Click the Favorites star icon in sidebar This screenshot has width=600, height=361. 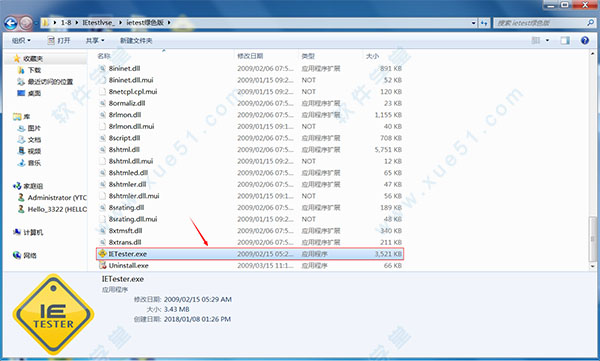pyautogui.click(x=17, y=59)
